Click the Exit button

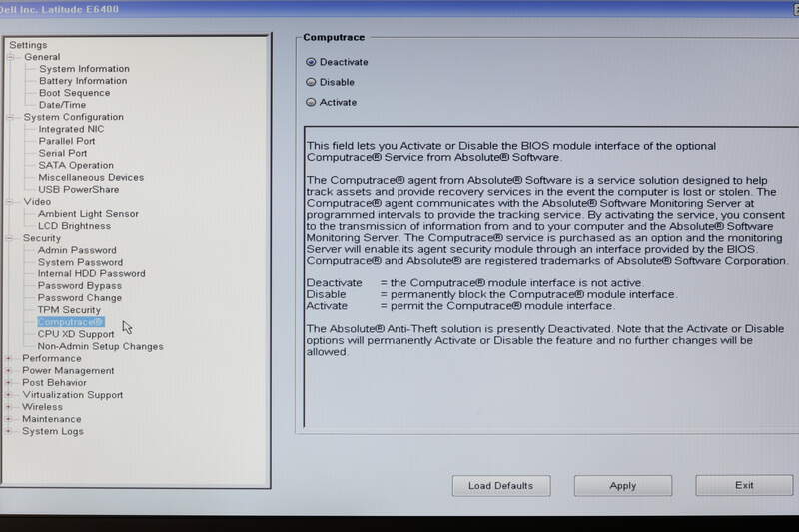tap(744, 486)
